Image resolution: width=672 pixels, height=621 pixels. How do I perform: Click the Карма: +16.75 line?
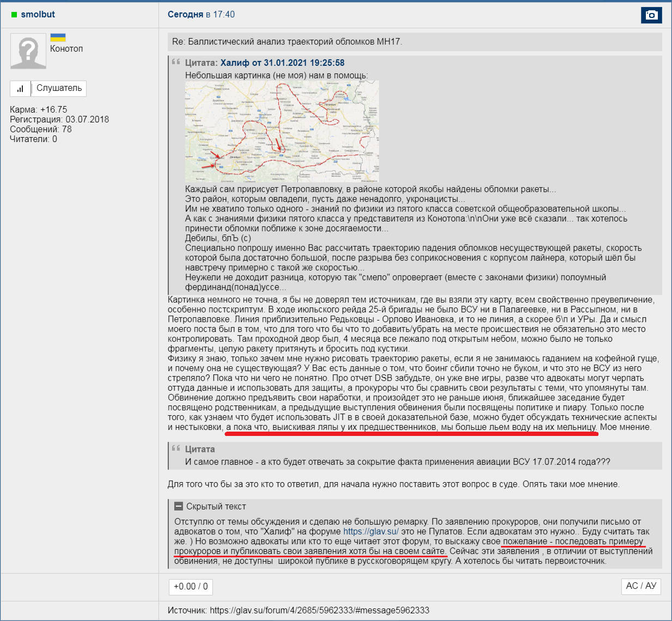39,109
